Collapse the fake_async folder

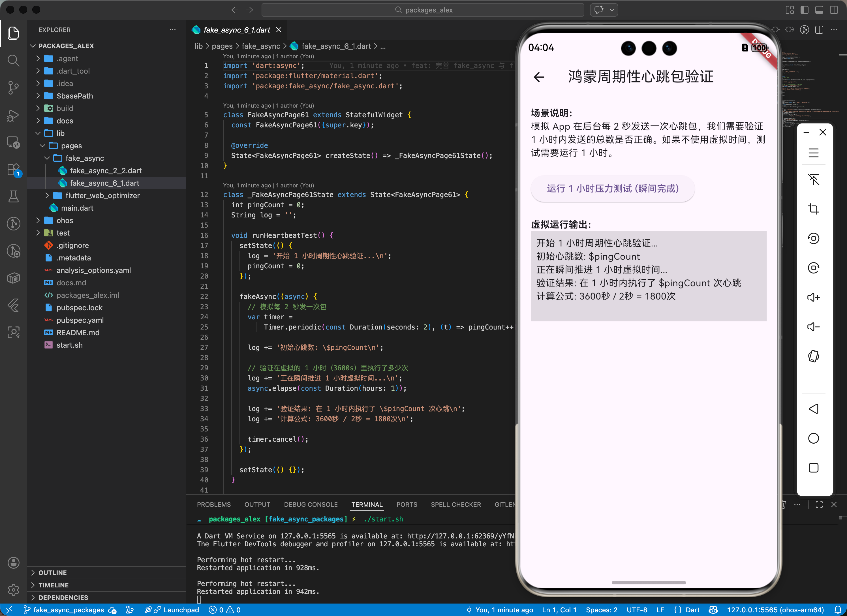click(84, 158)
